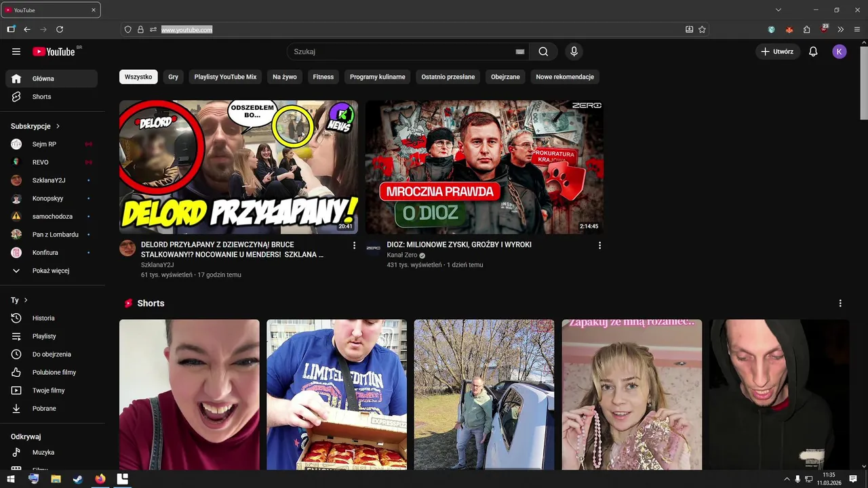
Task: Open Historia in the sidebar
Action: tap(52, 318)
